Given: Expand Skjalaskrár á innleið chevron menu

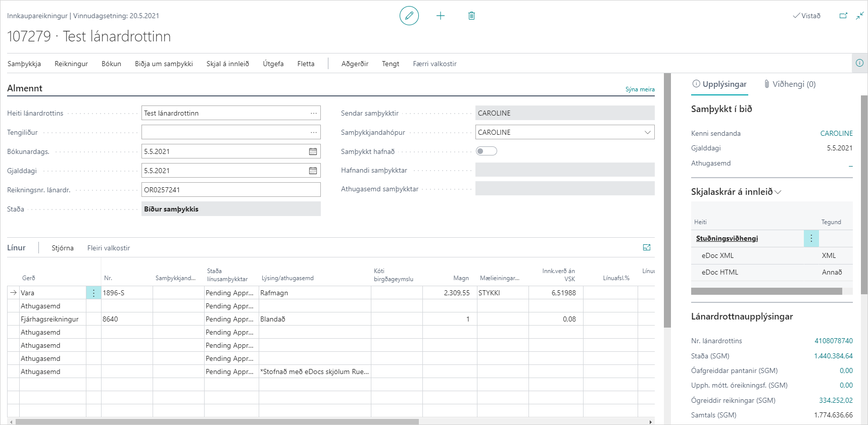Looking at the screenshot, I should [x=778, y=192].
